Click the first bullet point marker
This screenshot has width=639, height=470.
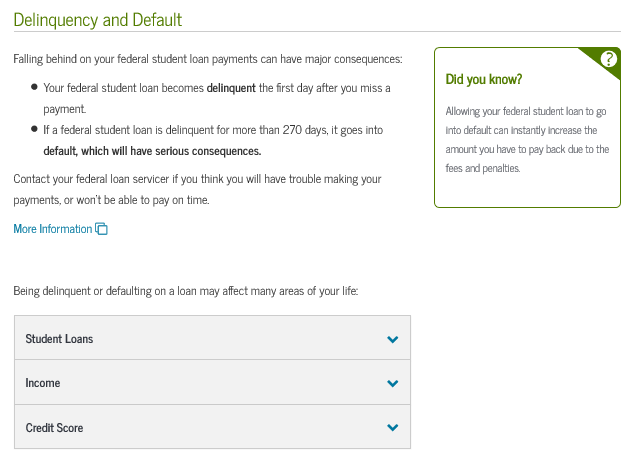[35, 88]
